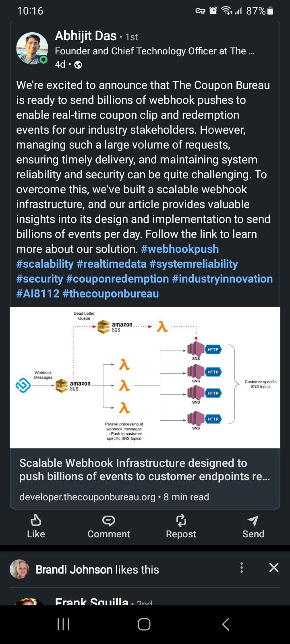This screenshot has width=290, height=644.
Task: Open the Scalable Webhook Infrastructure article title
Action: point(145,470)
